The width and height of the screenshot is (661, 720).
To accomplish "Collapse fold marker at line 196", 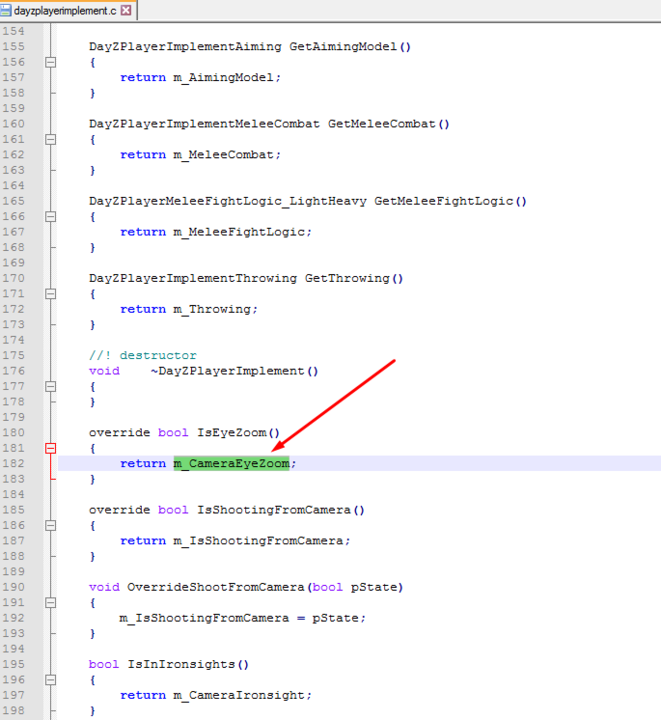I will click(50, 680).
